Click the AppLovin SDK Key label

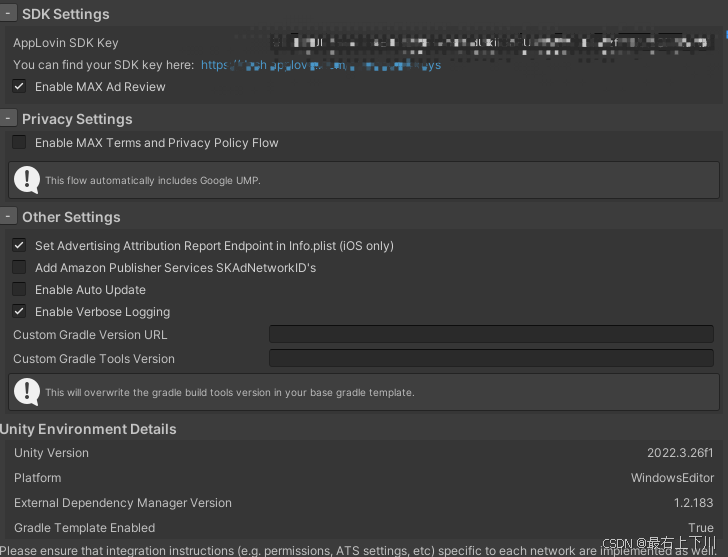coord(65,43)
